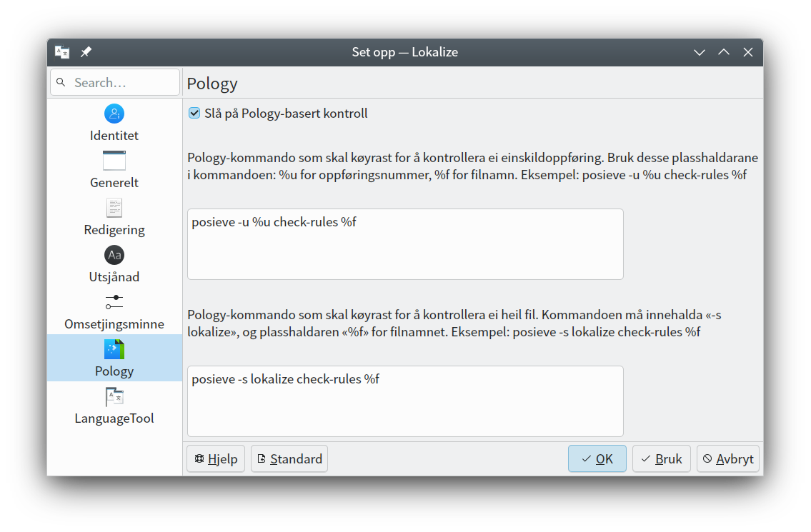Viewport: 811px width, 532px height.
Task: Click the LanguageTool label in sidebar
Action: click(114, 418)
